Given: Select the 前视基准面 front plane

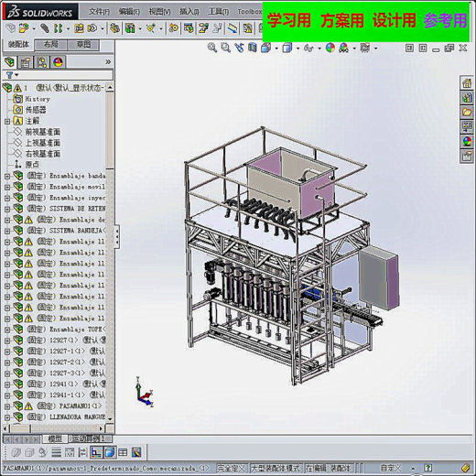Looking at the screenshot, I should pos(43,132).
